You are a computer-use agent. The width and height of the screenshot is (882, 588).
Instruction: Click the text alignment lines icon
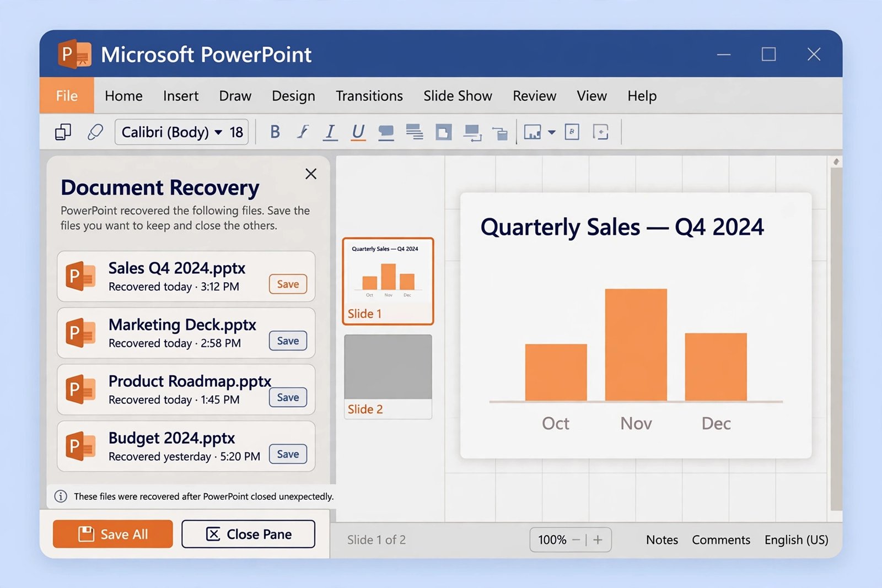[x=415, y=132]
